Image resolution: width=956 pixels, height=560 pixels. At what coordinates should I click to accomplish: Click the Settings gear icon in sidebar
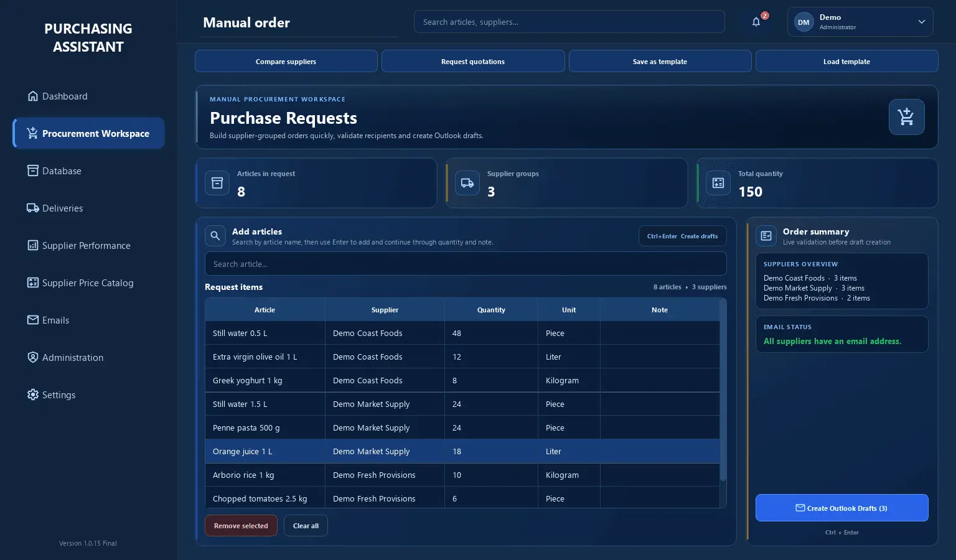(x=33, y=394)
